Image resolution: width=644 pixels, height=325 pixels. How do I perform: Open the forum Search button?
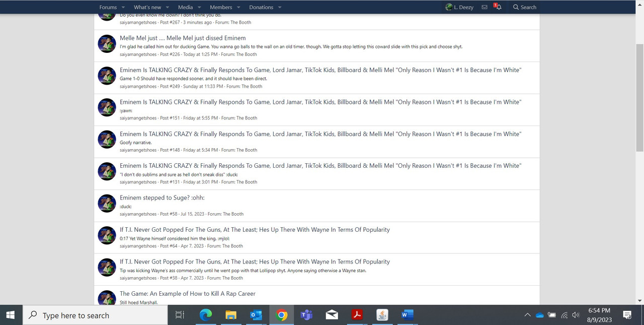click(x=525, y=7)
